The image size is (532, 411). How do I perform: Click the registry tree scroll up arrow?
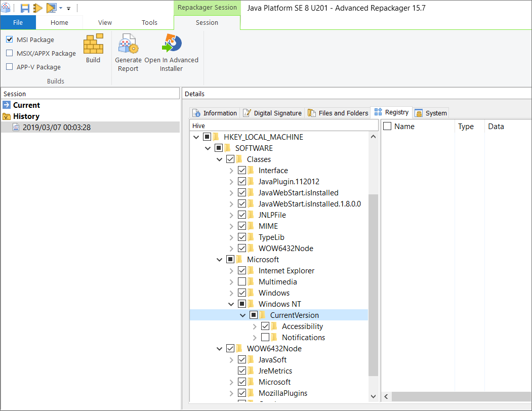click(373, 137)
